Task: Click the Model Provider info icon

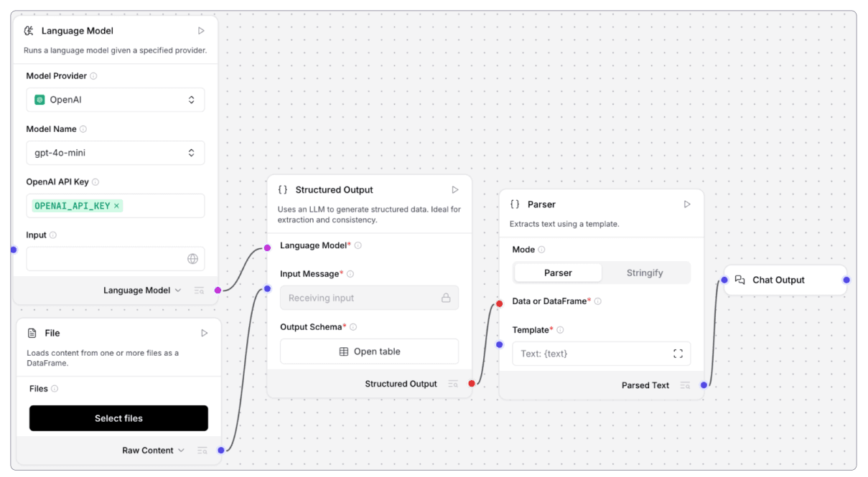Action: tap(93, 76)
